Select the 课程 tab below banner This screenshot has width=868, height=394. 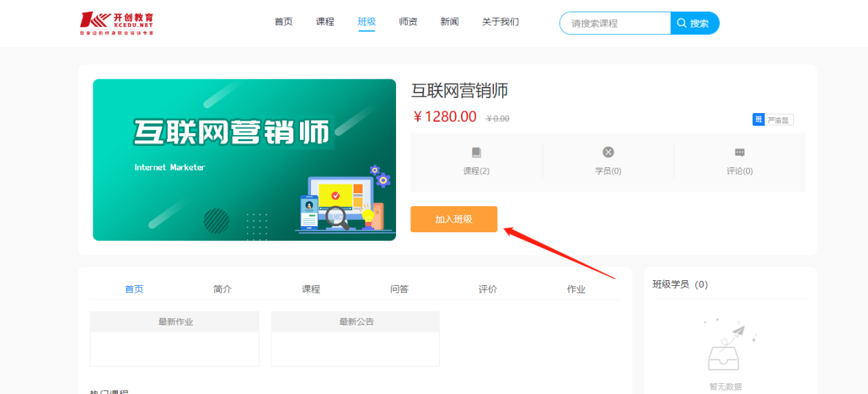tap(311, 289)
